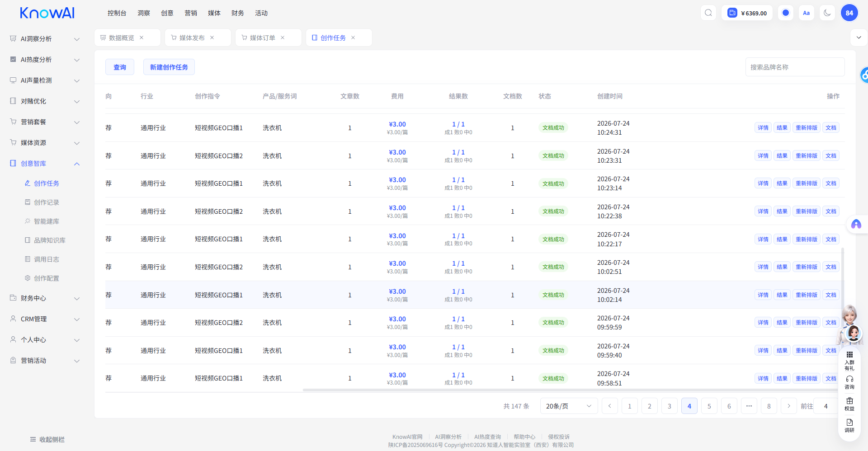Collapse the 创意智库 sidebar section
The height and width of the screenshot is (451, 868).
[x=44, y=164]
